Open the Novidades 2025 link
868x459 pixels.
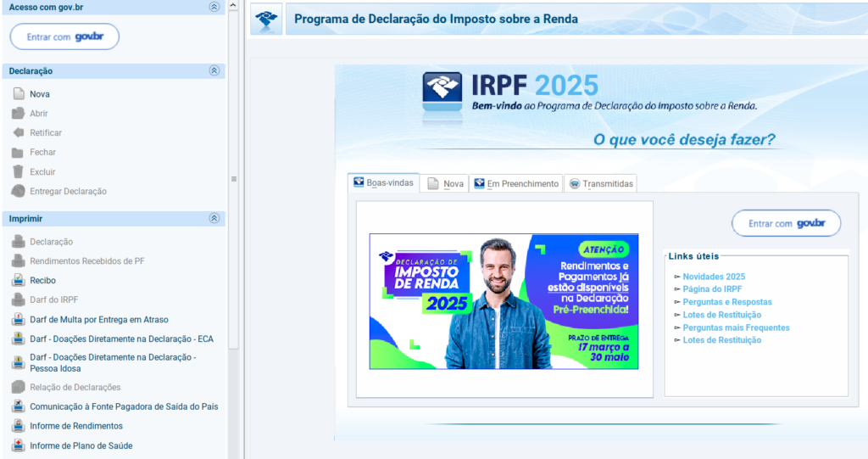(714, 277)
